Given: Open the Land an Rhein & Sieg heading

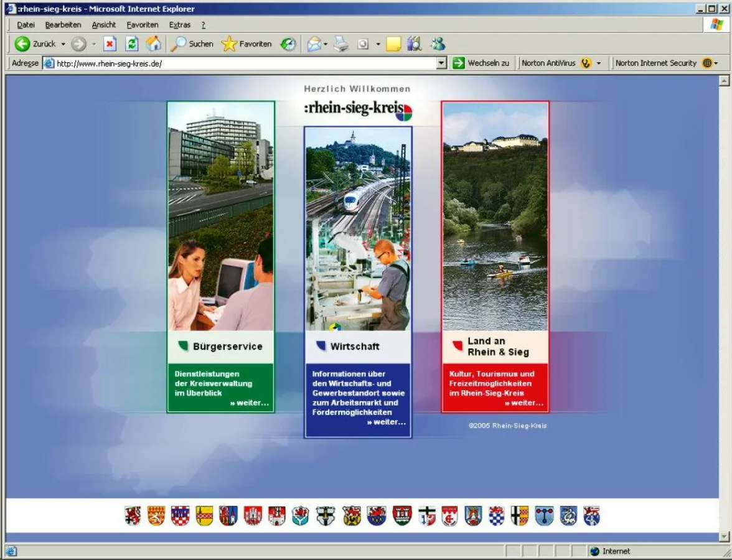Looking at the screenshot, I should pyautogui.click(x=497, y=347).
